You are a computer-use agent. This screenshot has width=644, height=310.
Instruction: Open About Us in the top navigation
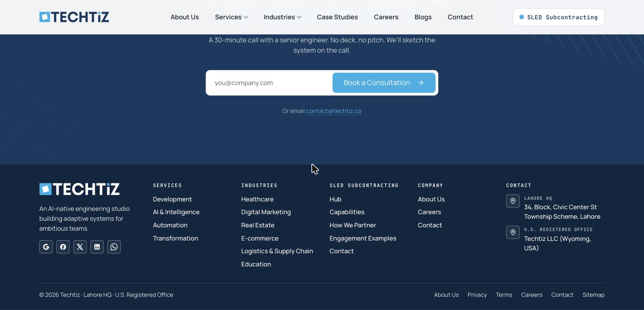click(185, 17)
